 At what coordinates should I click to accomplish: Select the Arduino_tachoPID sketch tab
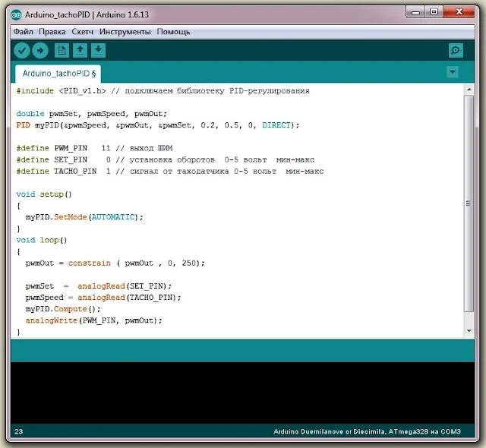pyautogui.click(x=58, y=74)
